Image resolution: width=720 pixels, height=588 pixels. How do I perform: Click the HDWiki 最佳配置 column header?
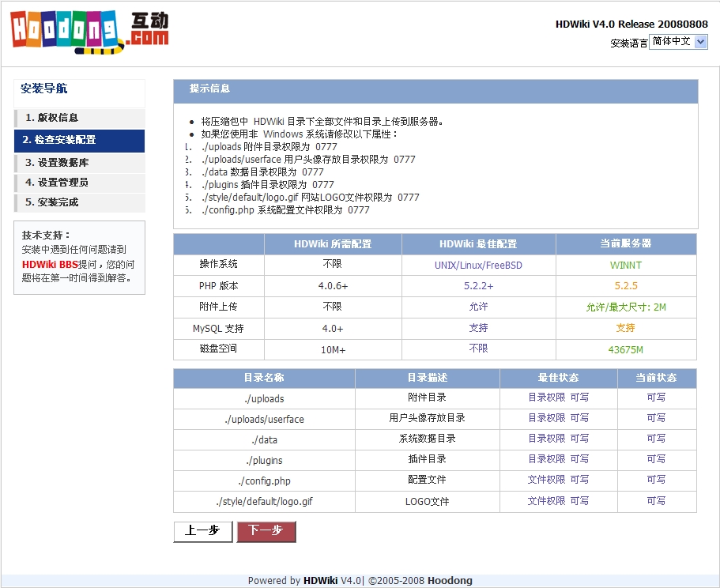tap(478, 244)
